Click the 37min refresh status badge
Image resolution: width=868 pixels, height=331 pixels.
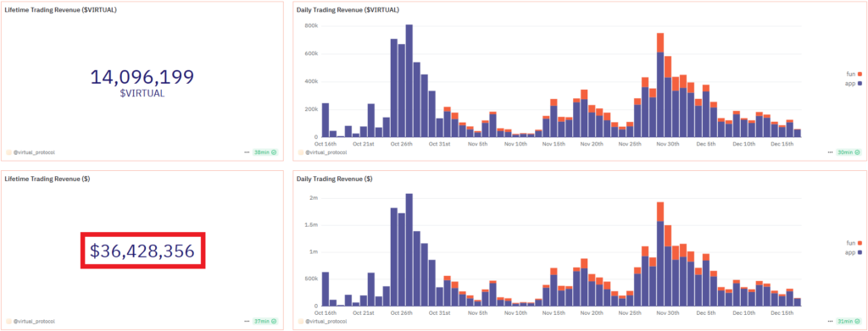[264, 321]
